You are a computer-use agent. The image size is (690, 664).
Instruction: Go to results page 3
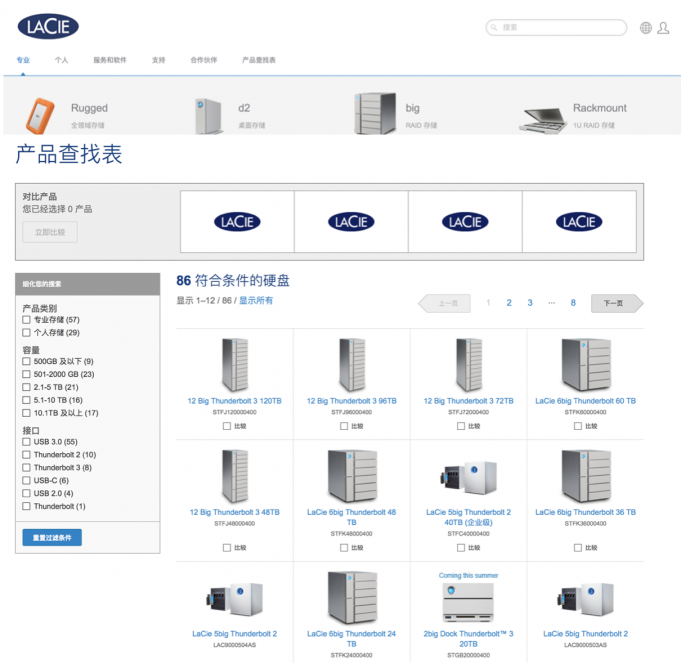(x=530, y=303)
